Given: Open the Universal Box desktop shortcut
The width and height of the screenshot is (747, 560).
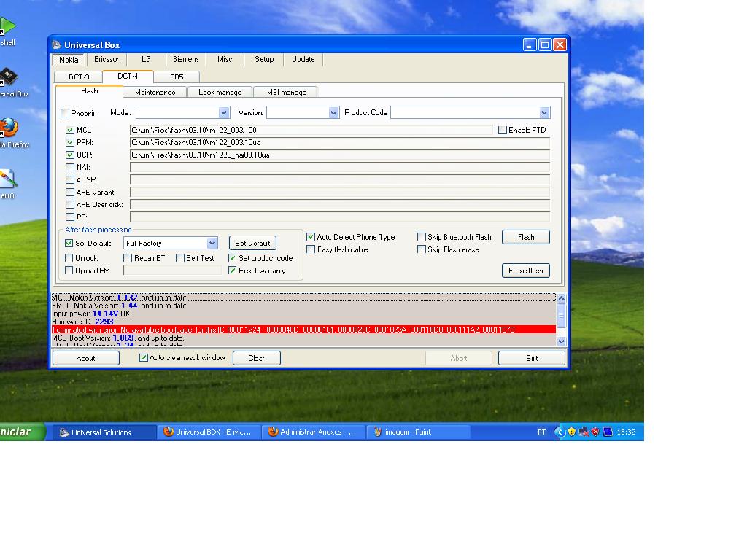Looking at the screenshot, I should click(7, 79).
